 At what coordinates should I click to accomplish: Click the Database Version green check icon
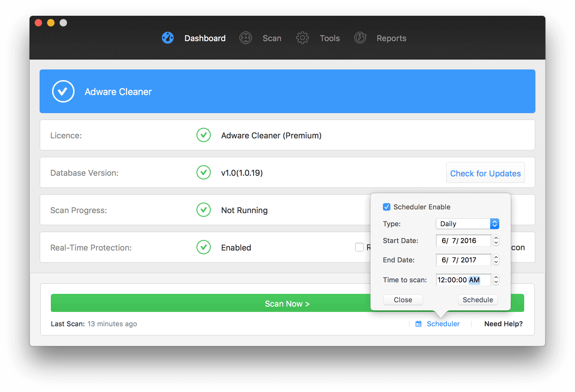point(204,173)
